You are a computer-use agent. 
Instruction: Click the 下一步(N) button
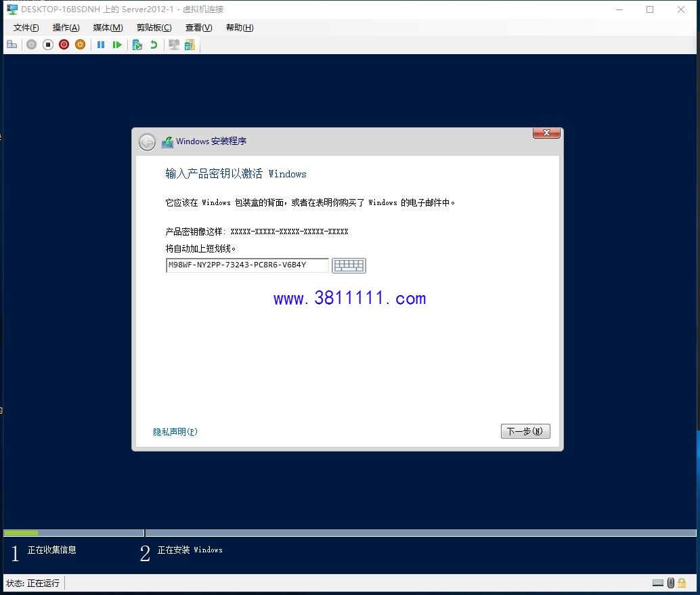point(525,431)
